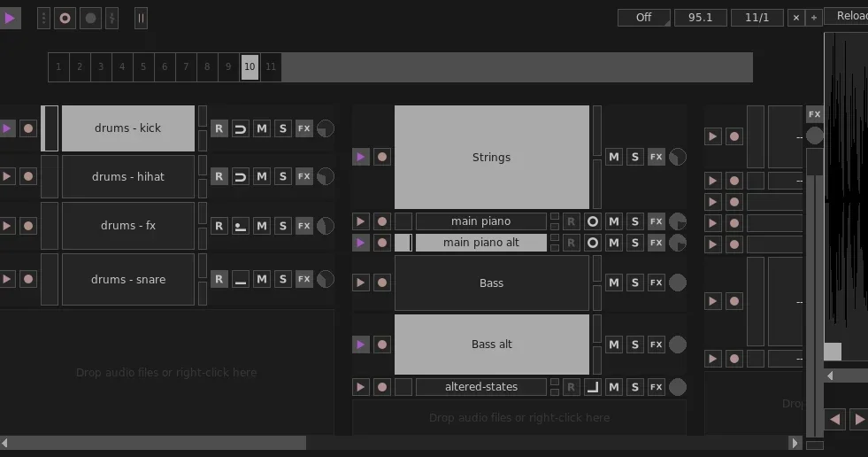Screen dimensions: 868x457
Task: Click the circle mode icon on main piano
Action: coord(592,221)
